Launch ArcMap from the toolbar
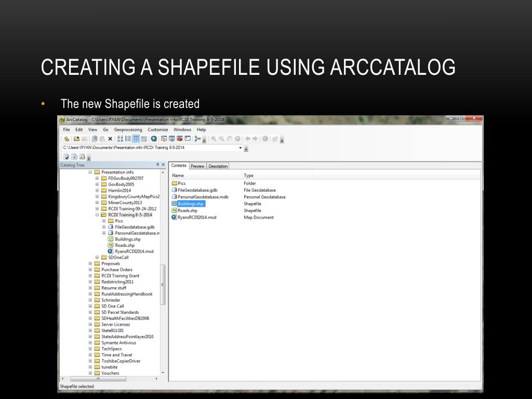Viewport: 532px width, 399px height. click(154, 138)
